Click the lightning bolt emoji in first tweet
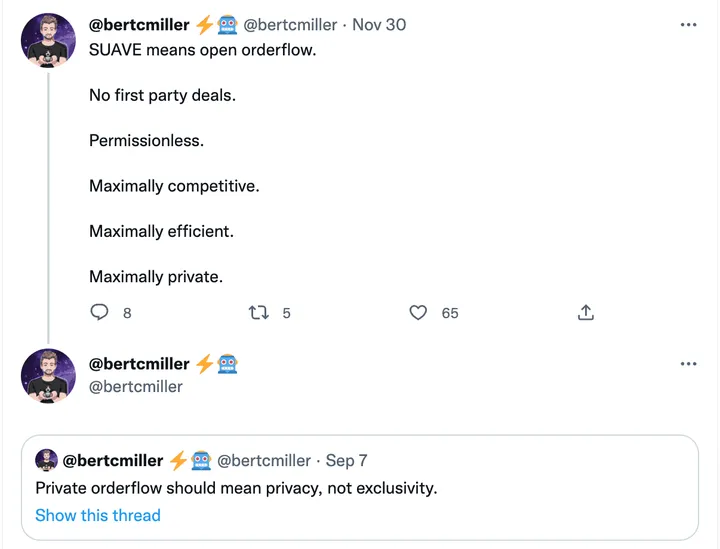720x549 pixels. (x=204, y=25)
